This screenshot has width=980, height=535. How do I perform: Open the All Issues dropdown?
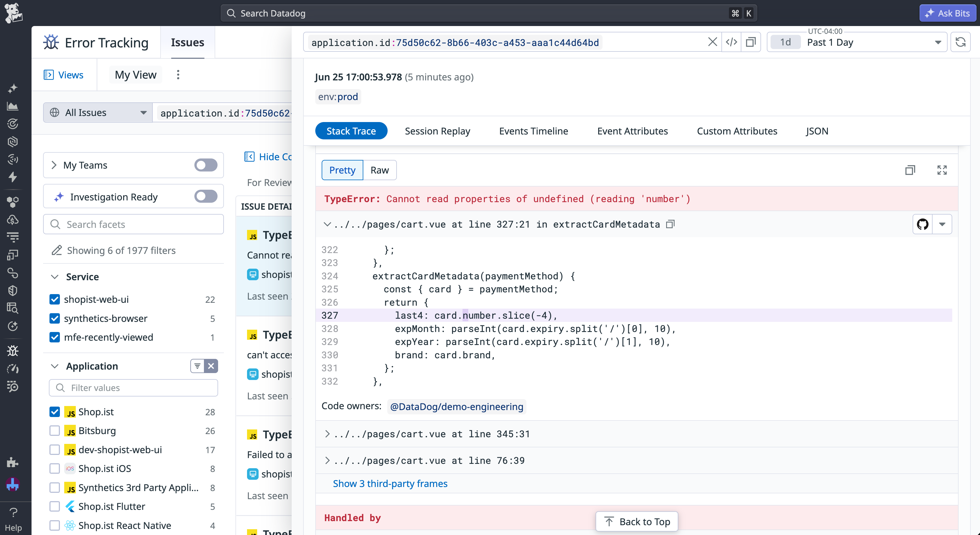(98, 112)
